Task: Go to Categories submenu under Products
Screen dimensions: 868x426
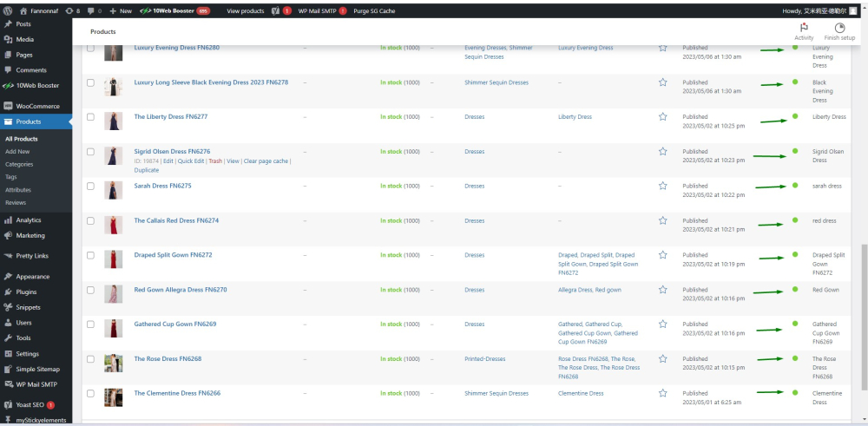Action: point(19,164)
